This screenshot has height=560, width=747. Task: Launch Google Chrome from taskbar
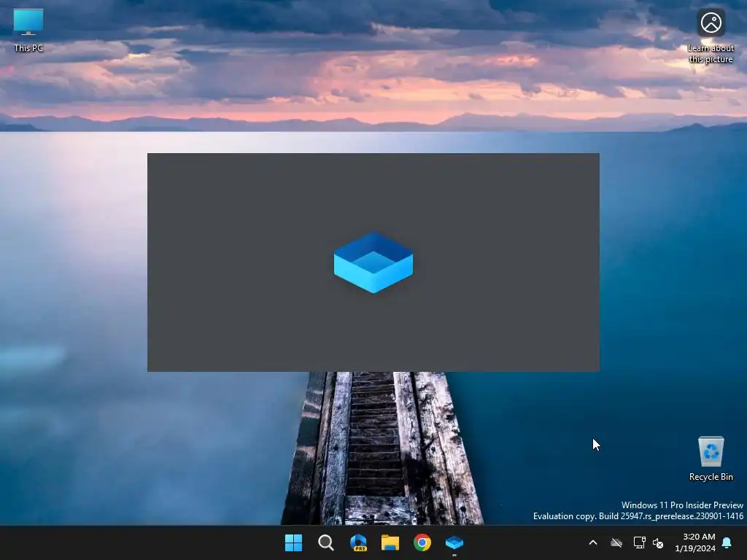[422, 542]
